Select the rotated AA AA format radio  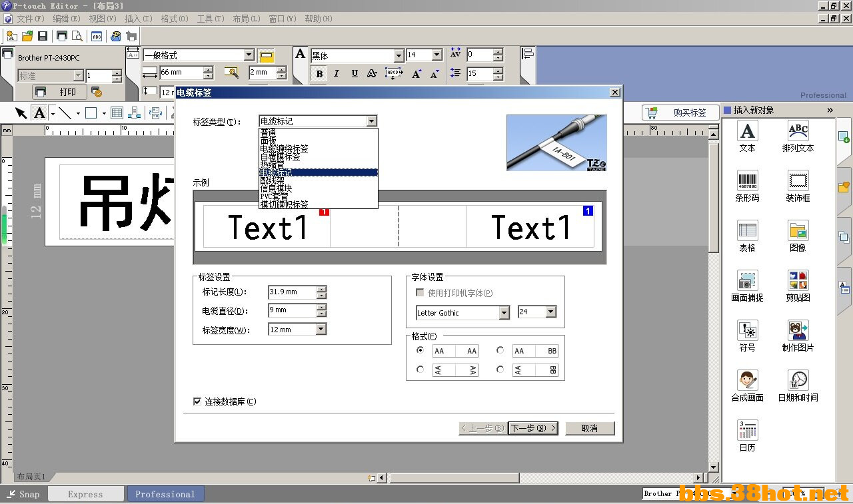(x=420, y=370)
